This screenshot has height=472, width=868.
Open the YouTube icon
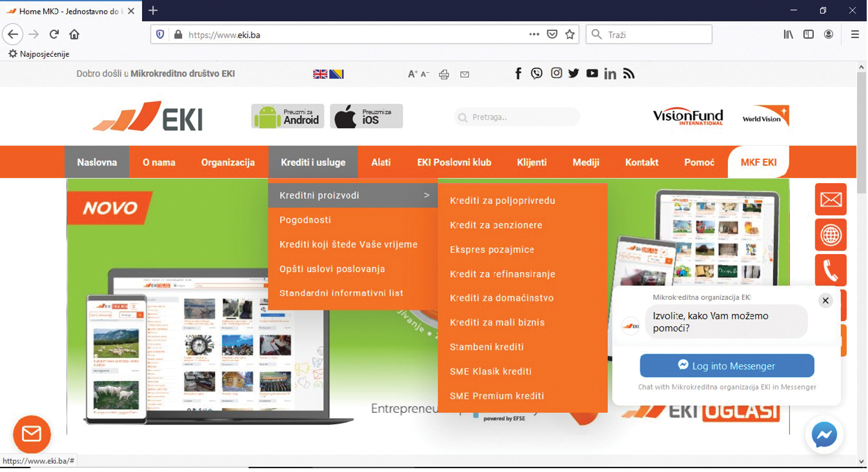coord(592,74)
